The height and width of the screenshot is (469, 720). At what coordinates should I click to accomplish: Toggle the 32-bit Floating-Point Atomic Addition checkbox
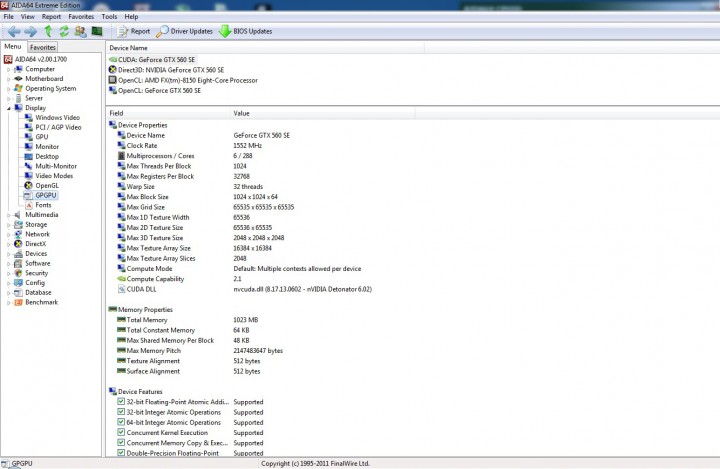(x=121, y=401)
